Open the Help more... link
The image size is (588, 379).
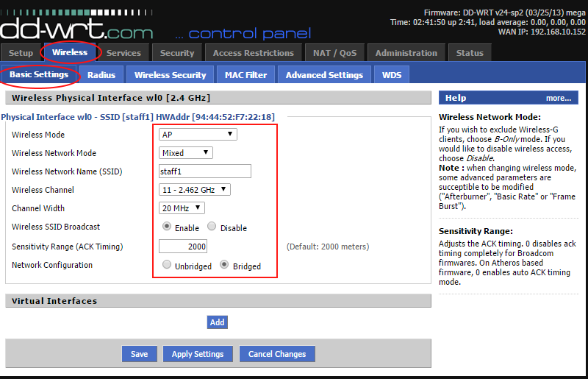coord(558,98)
